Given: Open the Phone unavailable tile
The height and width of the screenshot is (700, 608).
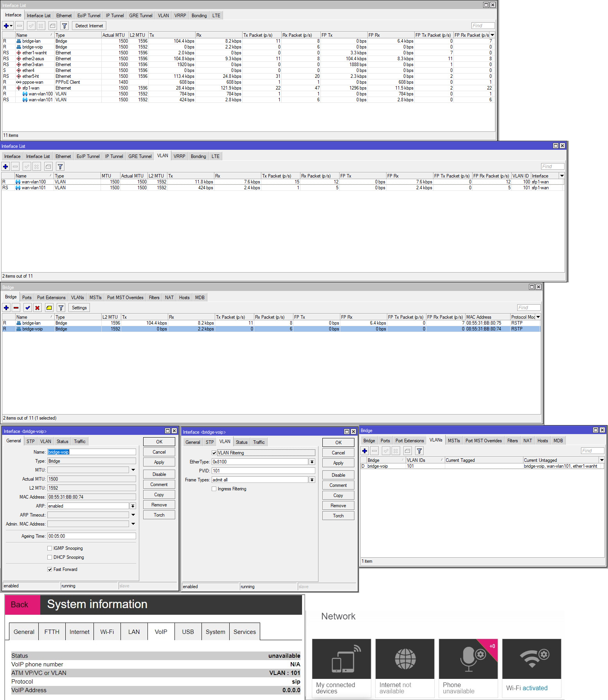Looking at the screenshot, I should pyautogui.click(x=468, y=668).
